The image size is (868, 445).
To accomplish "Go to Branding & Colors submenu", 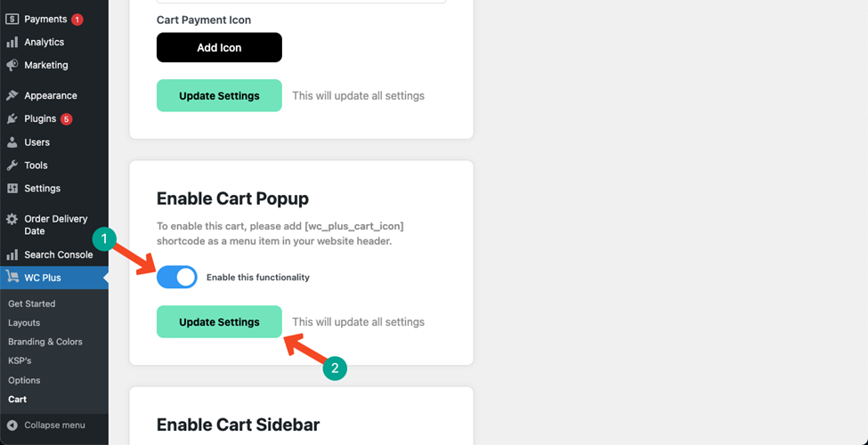I will 45,342.
